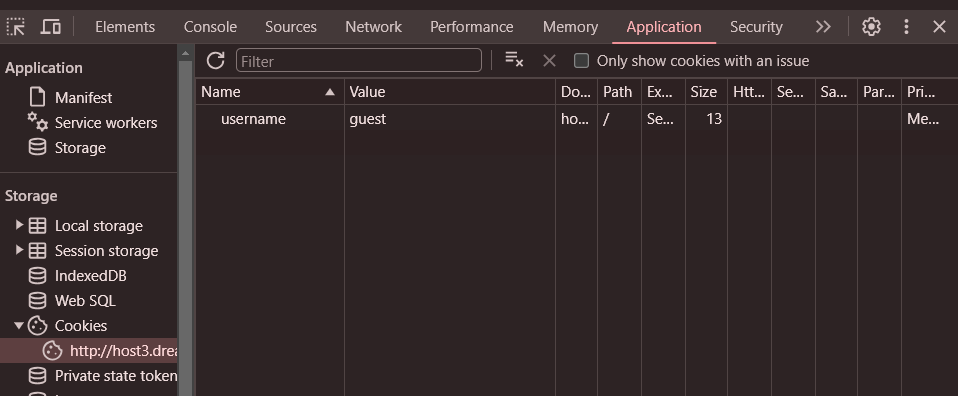Sort by the Expires column header
Image resolution: width=958 pixels, height=396 pixels.
pos(663,92)
